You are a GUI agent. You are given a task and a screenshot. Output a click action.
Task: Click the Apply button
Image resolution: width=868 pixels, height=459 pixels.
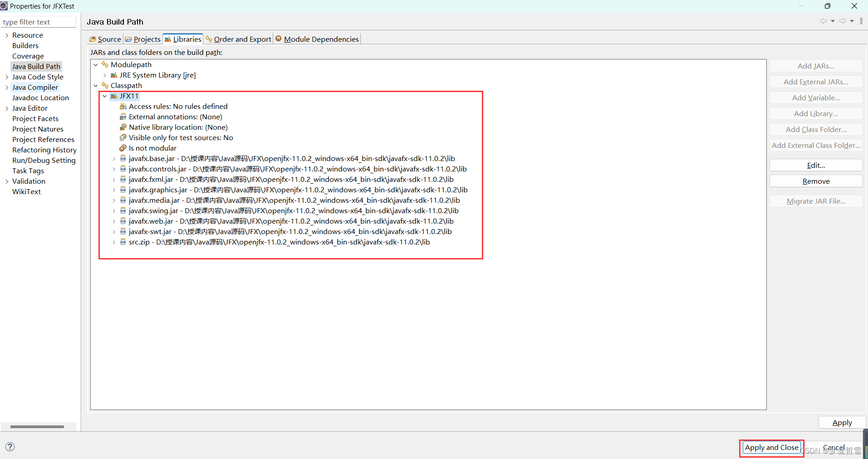click(x=842, y=422)
